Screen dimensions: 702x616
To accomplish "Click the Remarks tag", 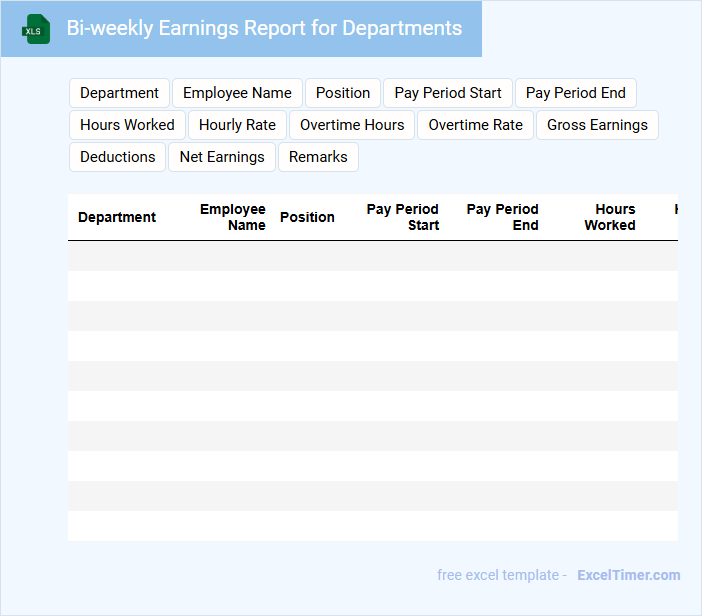I will [318, 157].
